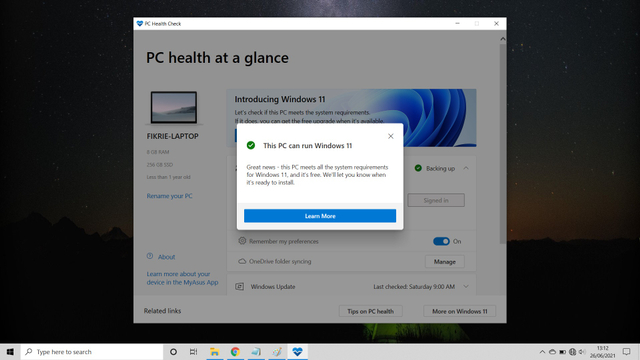Click the Windows Update icon
This screenshot has width=640, height=360.
[x=240, y=287]
